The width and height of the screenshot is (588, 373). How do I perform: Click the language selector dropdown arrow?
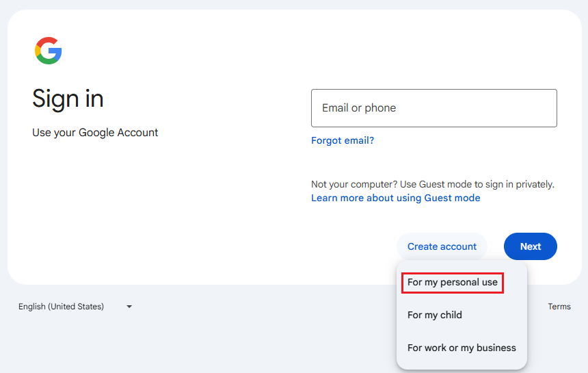[129, 307]
